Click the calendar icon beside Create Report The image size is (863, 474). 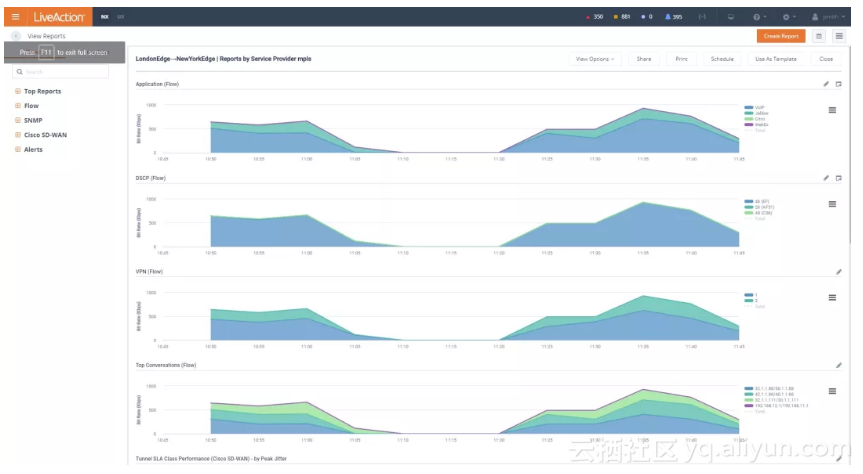point(818,36)
